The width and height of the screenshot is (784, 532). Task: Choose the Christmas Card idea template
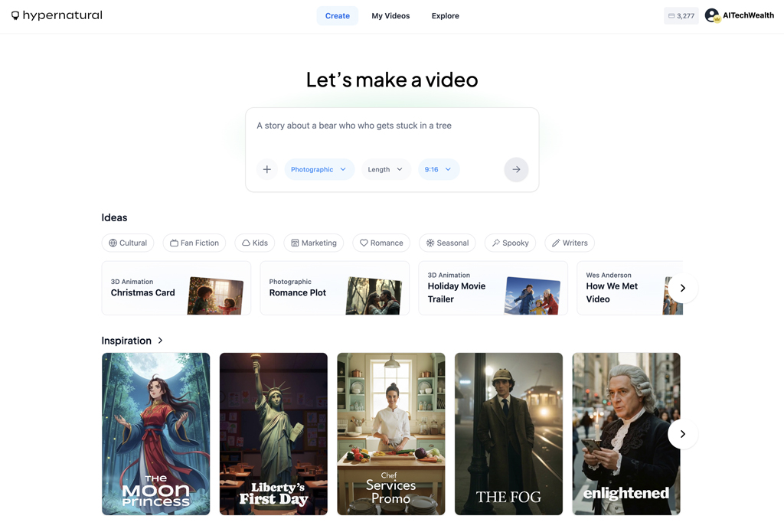click(x=176, y=288)
